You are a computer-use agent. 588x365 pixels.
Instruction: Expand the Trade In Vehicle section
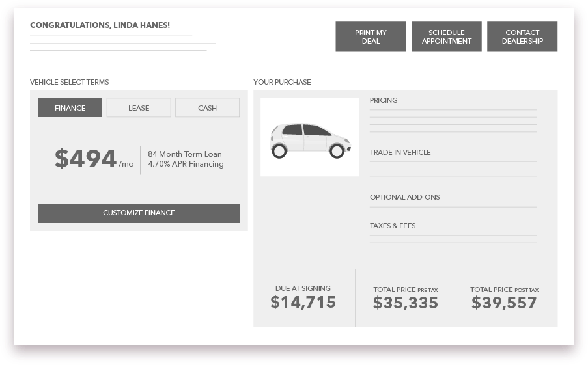point(400,152)
